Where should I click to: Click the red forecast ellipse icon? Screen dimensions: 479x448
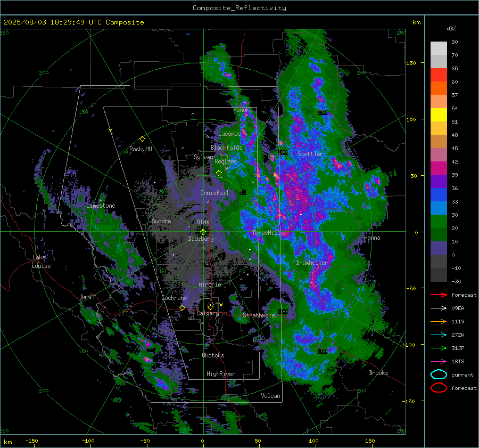coord(439,388)
